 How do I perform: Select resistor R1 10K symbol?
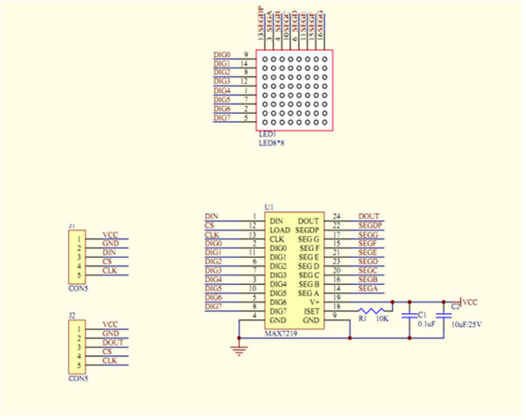pos(371,310)
